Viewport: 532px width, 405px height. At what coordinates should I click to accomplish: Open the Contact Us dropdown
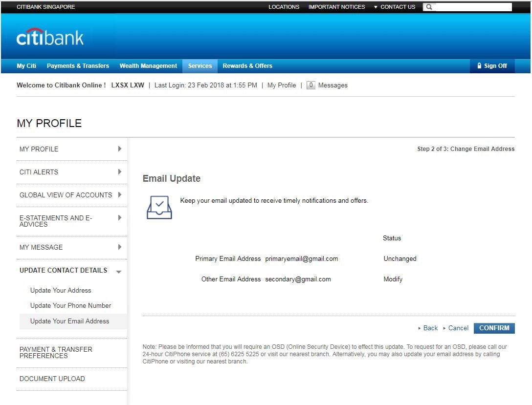394,7
